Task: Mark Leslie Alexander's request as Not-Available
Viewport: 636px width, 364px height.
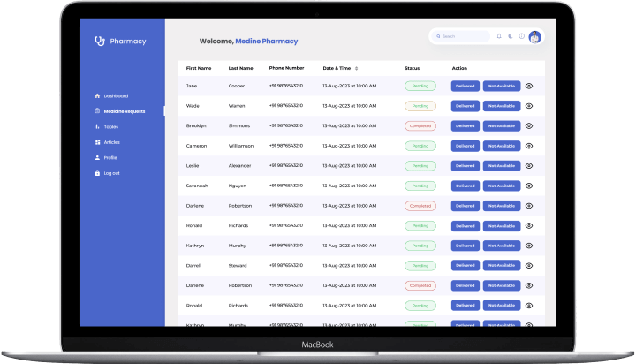Action: coord(501,165)
